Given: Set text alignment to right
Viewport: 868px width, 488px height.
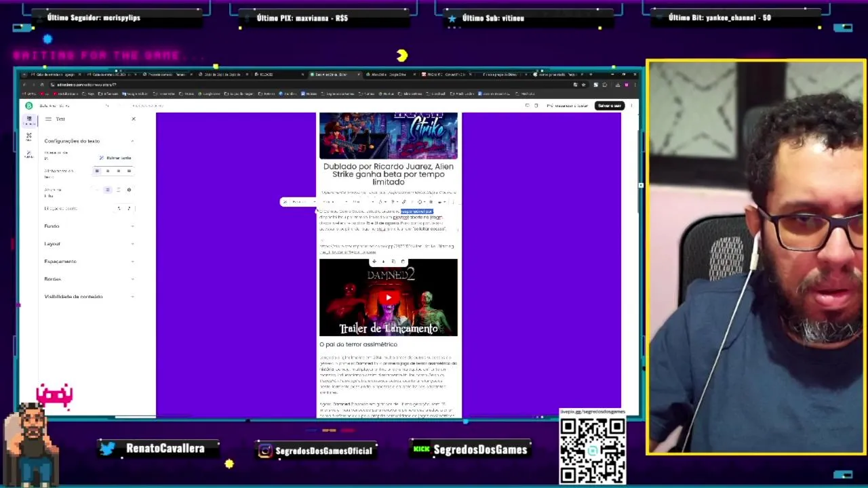Looking at the screenshot, I should click(x=119, y=171).
